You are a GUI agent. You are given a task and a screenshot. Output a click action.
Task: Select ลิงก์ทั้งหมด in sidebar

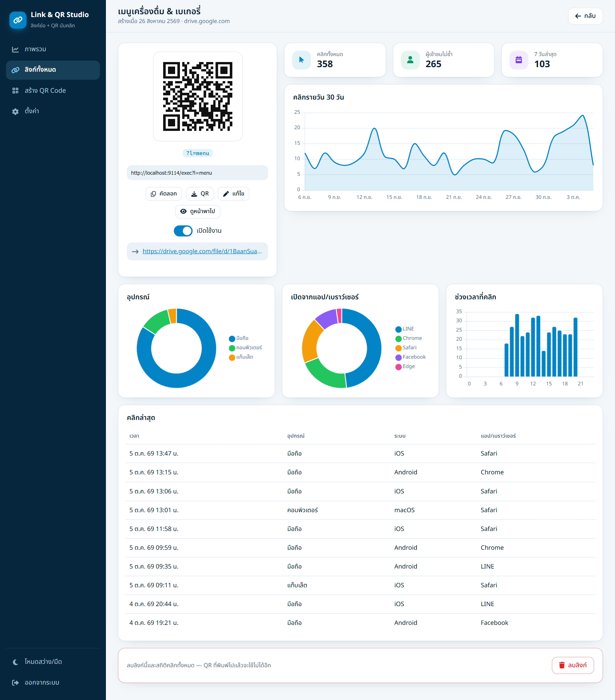pos(53,70)
